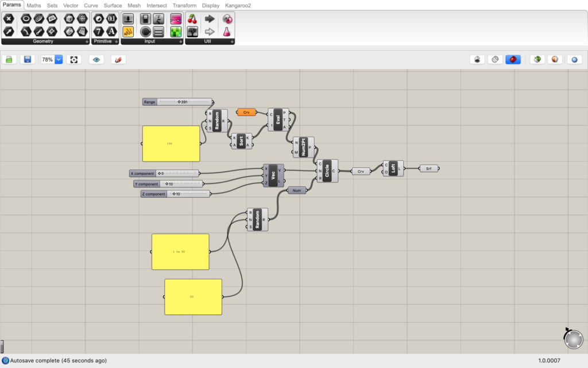Insert the pink Gradient input
588x368 pixels.
(x=176, y=19)
